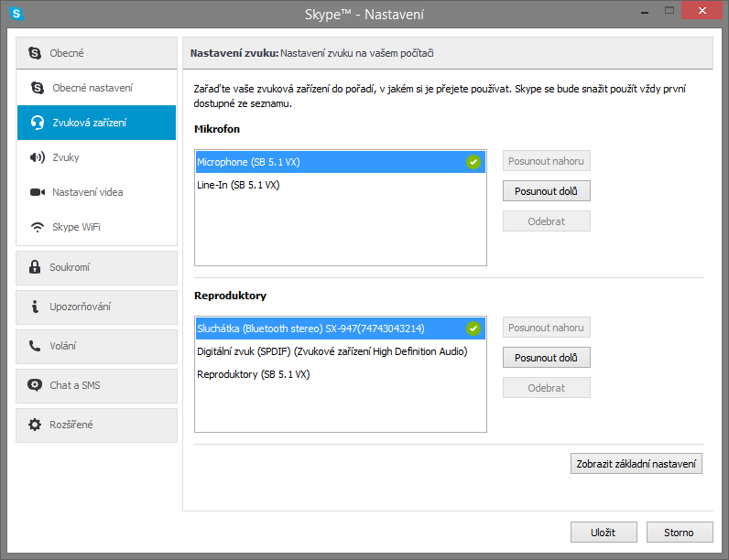Select Sluchátka (Bluetooth stereo) SX-947 speaker
729x560 pixels.
click(341, 328)
